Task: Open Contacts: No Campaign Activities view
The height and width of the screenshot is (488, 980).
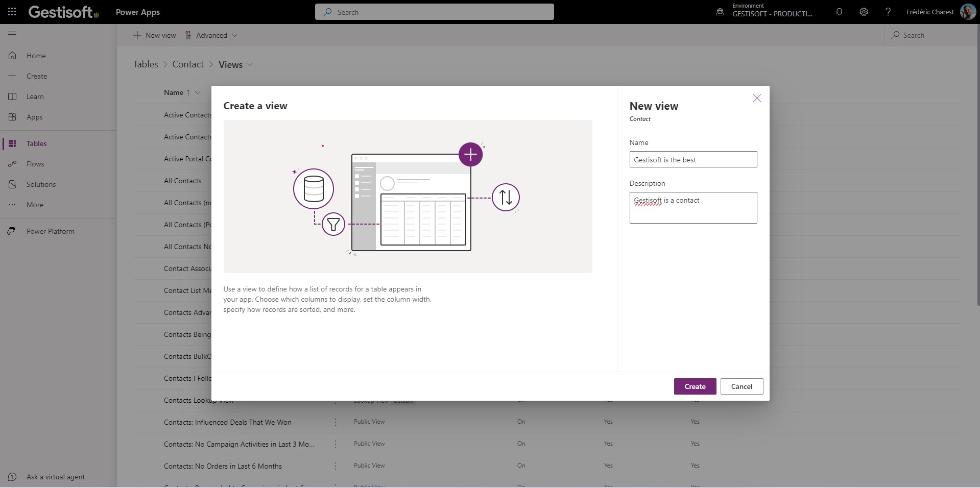Action: 239,444
